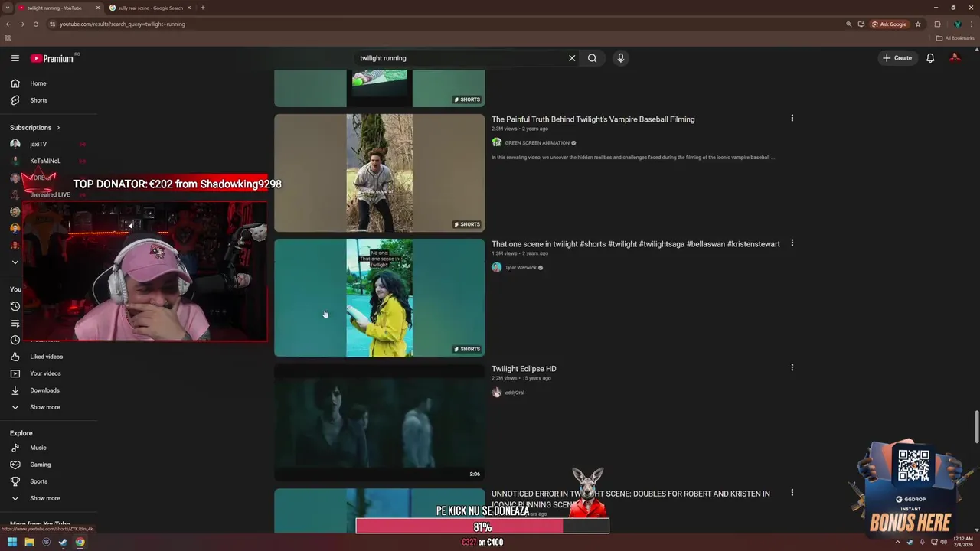Switch to the 'twilight running - YouTube' tab

point(59,8)
